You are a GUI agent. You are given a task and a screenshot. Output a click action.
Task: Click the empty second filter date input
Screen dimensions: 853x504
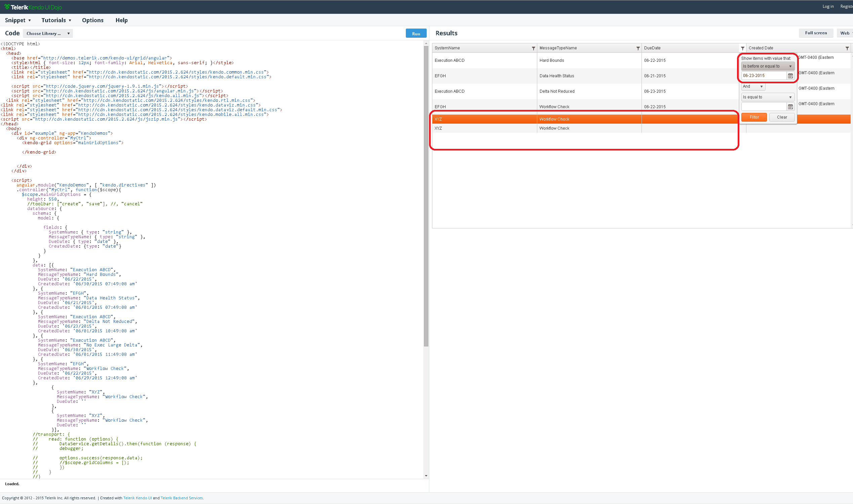(764, 107)
